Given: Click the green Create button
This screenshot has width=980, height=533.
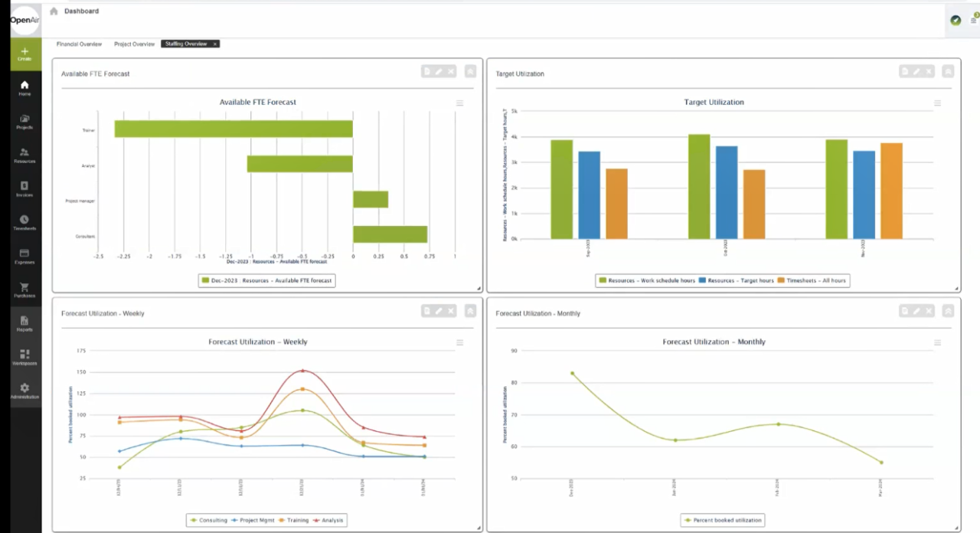Looking at the screenshot, I should click(x=24, y=54).
